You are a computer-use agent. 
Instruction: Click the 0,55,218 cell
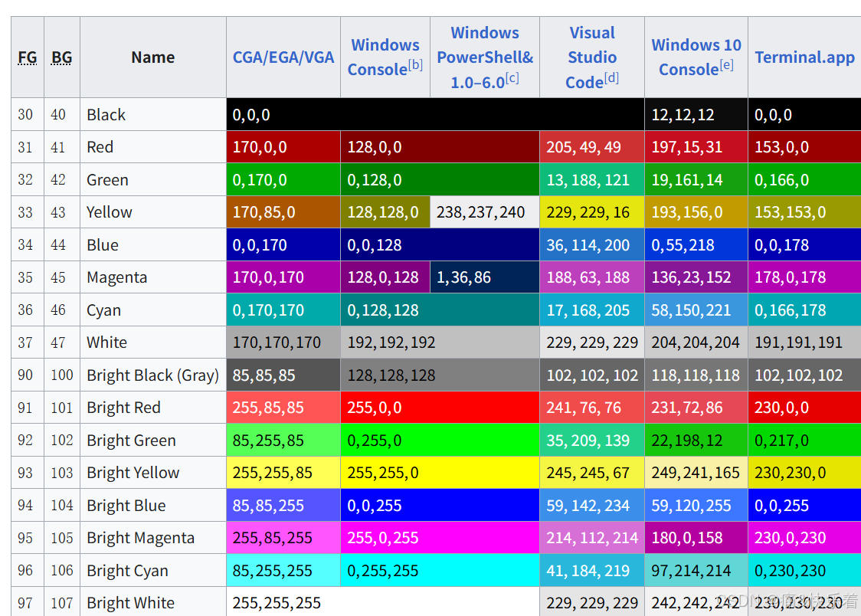[x=696, y=244]
